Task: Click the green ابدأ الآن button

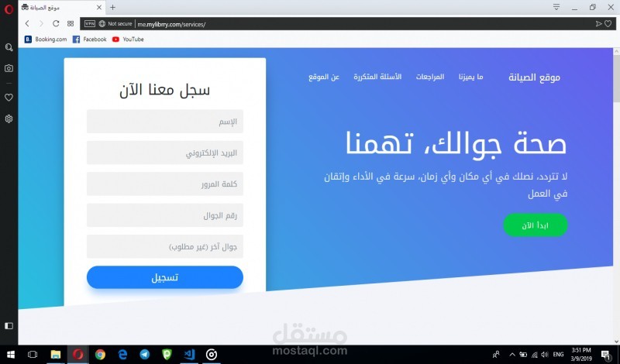Action: coord(536,225)
